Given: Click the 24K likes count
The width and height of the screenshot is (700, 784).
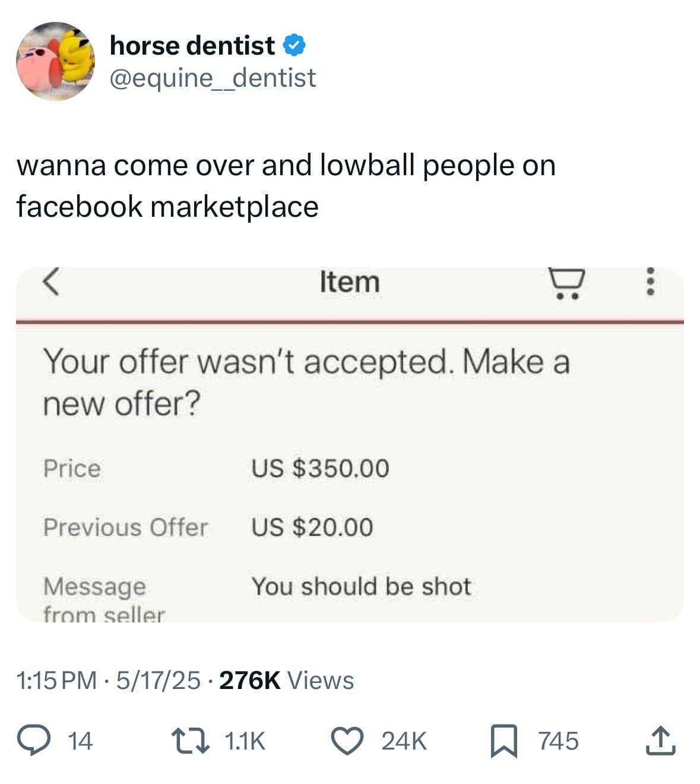Looking at the screenshot, I should coord(403,740).
